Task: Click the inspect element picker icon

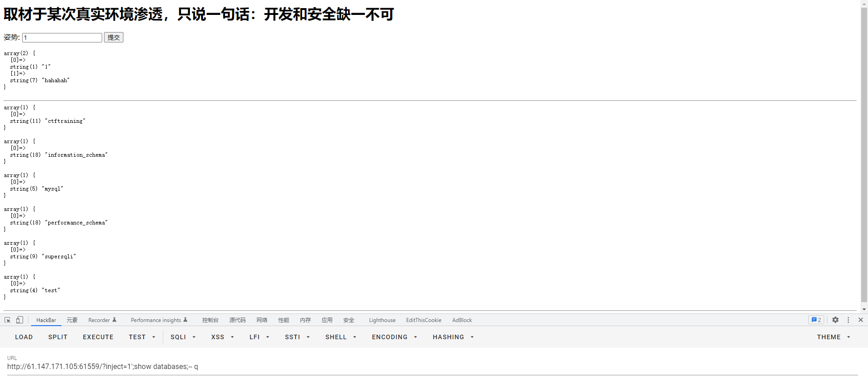Action: click(x=7, y=320)
